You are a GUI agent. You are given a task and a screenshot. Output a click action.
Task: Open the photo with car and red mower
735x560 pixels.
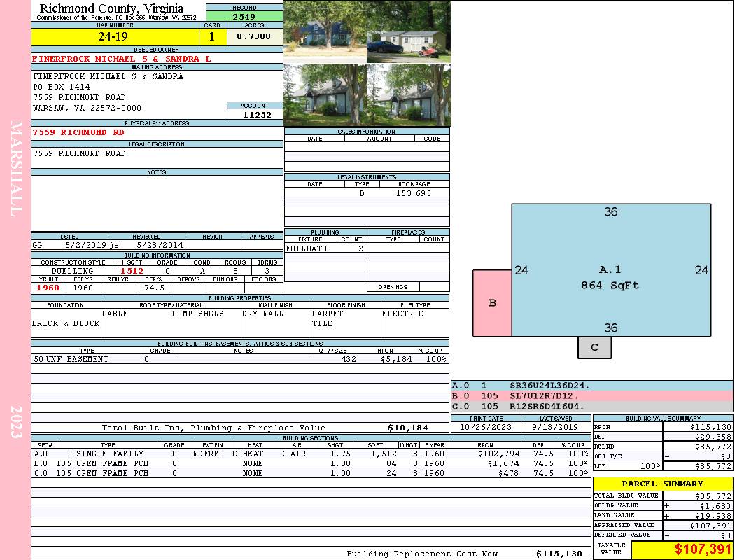[x=409, y=32]
